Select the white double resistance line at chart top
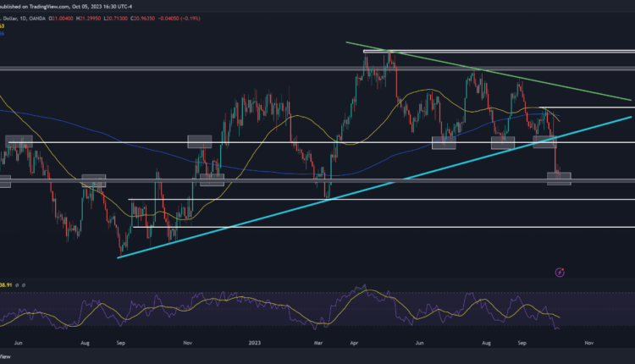635x364 pixels. pyautogui.click(x=508, y=52)
